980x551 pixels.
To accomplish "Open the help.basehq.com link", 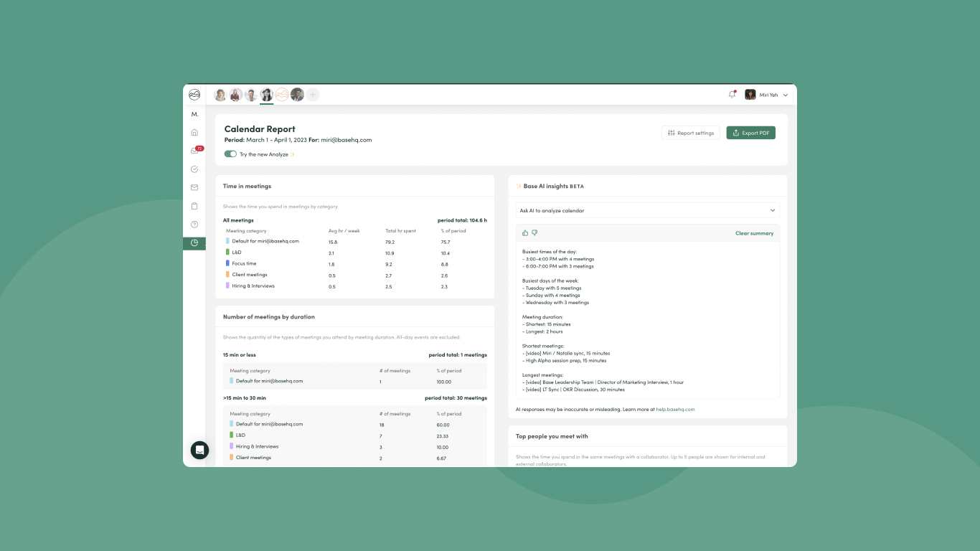I will [674, 409].
